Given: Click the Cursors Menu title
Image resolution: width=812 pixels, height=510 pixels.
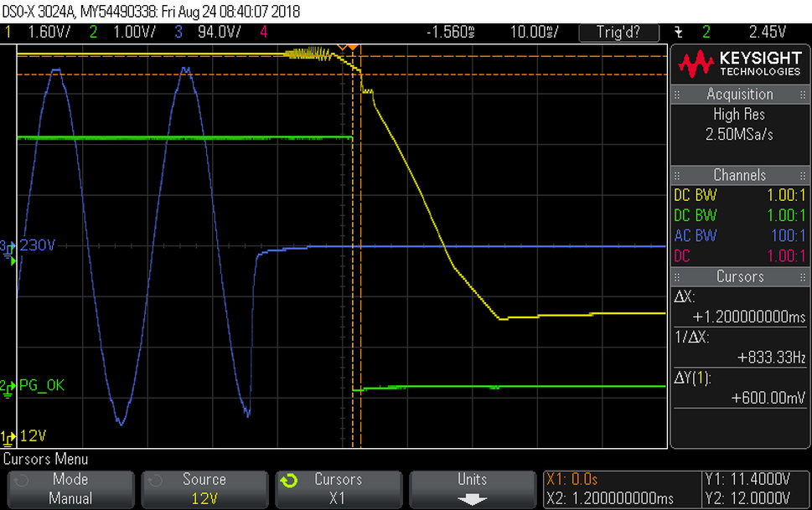Looking at the screenshot, I should coord(45,459).
